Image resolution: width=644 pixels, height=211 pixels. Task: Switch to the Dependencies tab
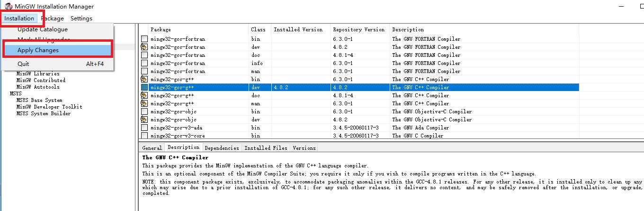point(222,148)
